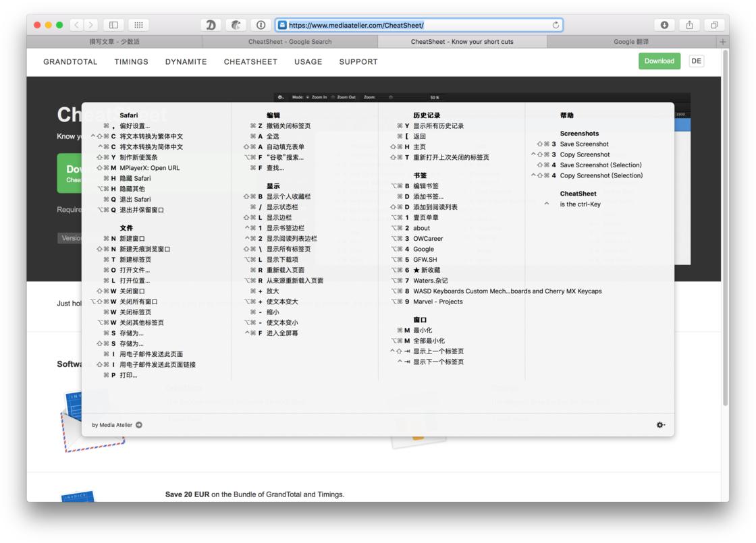Click the page vertical scrollbar
Image resolution: width=756 pixels, height=543 pixels.
[725, 228]
